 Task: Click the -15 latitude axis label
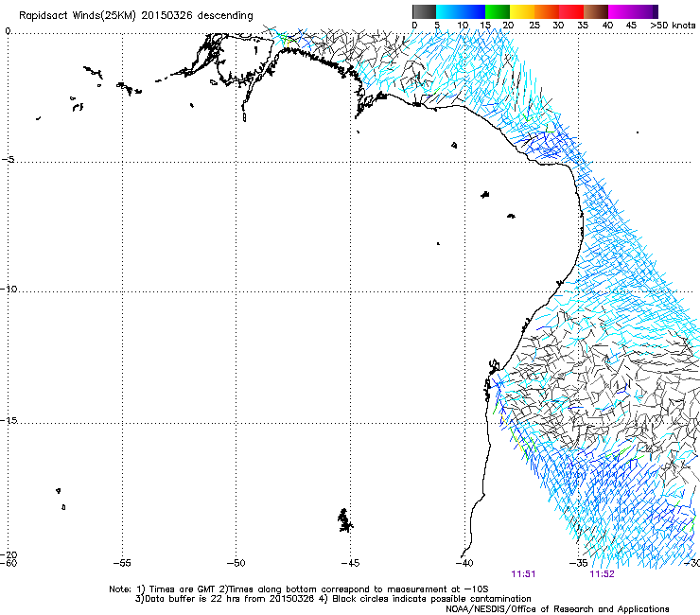pyautogui.click(x=9, y=420)
